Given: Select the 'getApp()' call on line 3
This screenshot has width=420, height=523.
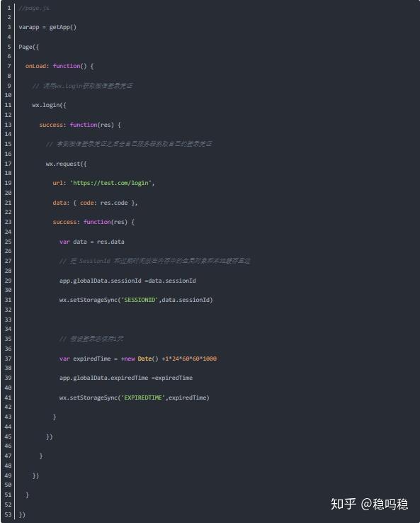Looking at the screenshot, I should (x=62, y=27).
